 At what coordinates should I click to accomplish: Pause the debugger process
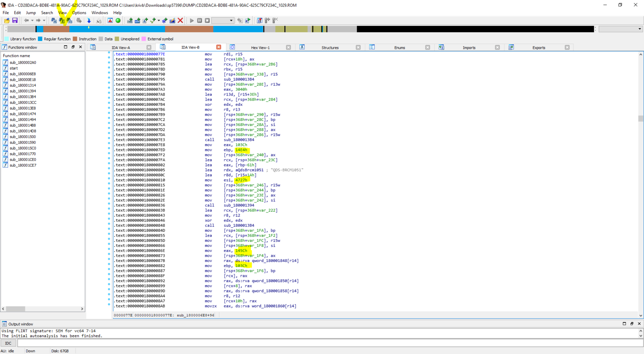(x=199, y=21)
